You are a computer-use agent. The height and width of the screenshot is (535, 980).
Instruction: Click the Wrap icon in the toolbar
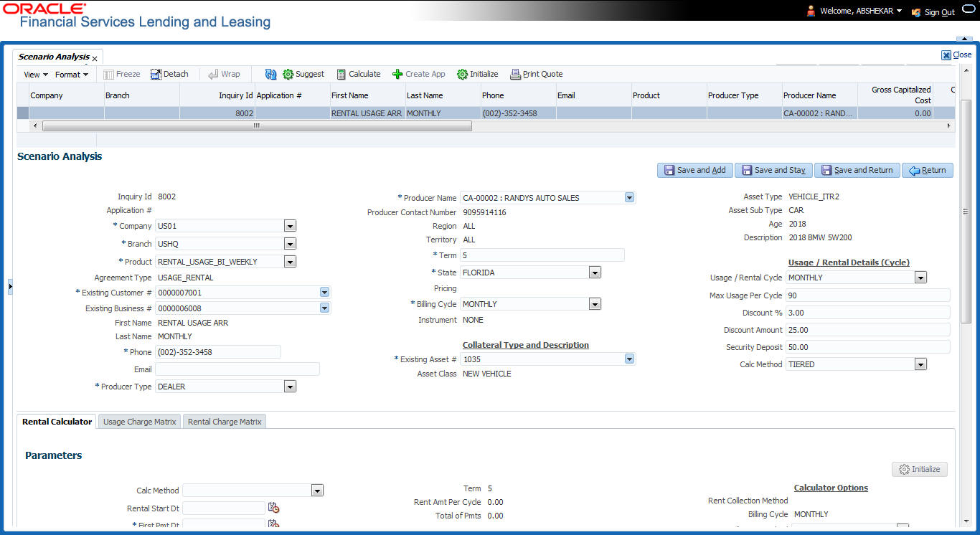point(213,74)
